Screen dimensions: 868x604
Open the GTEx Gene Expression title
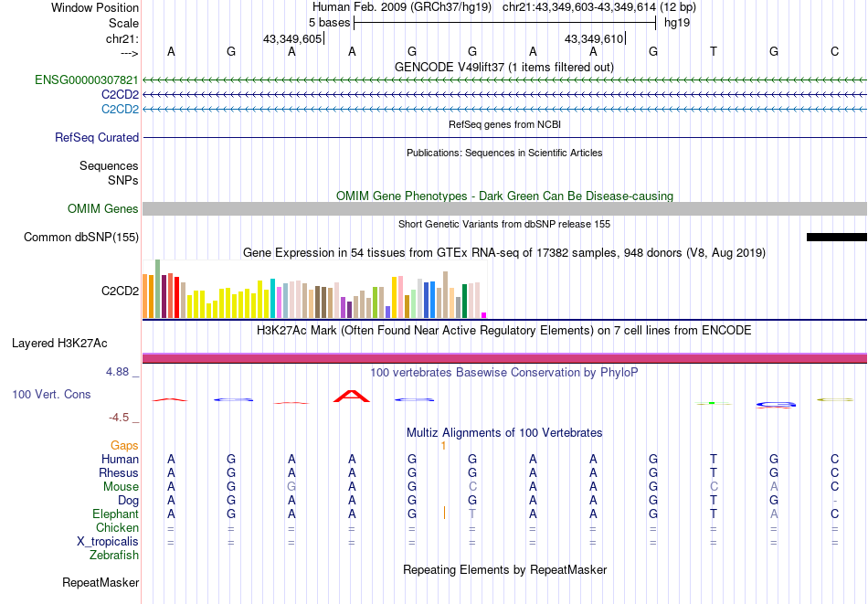click(504, 253)
